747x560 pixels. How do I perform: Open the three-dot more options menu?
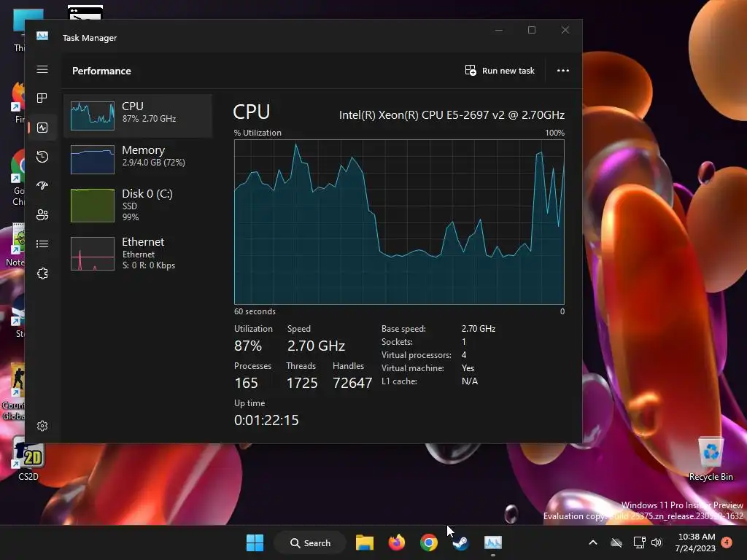click(x=563, y=71)
